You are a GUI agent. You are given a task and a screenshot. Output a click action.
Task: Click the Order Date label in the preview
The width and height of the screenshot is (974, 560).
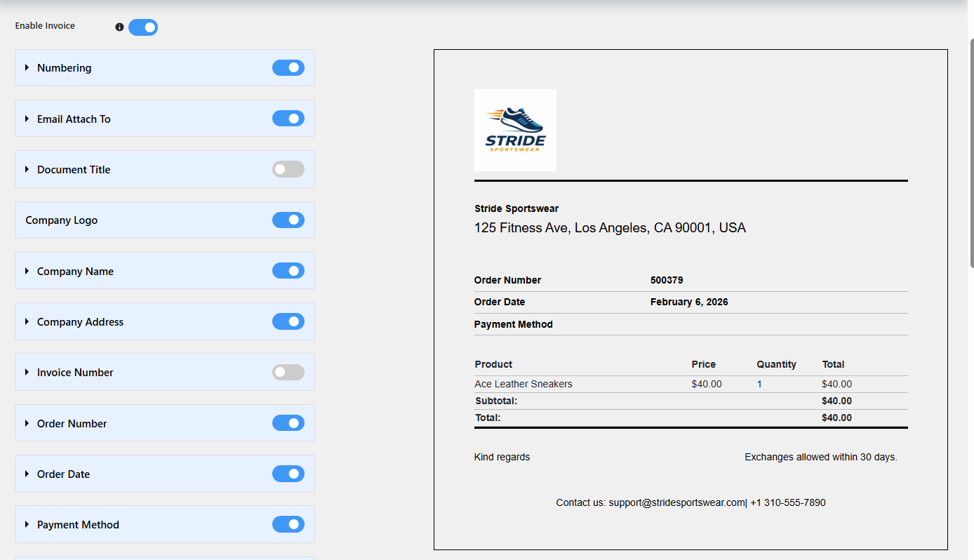500,302
